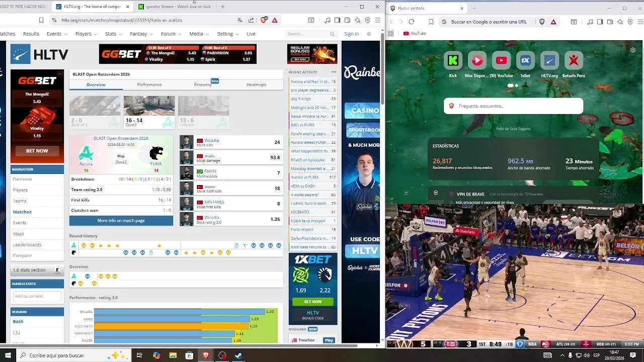
Task: Toggle sidebar panel icon in right Brave window
Action: 600,22
